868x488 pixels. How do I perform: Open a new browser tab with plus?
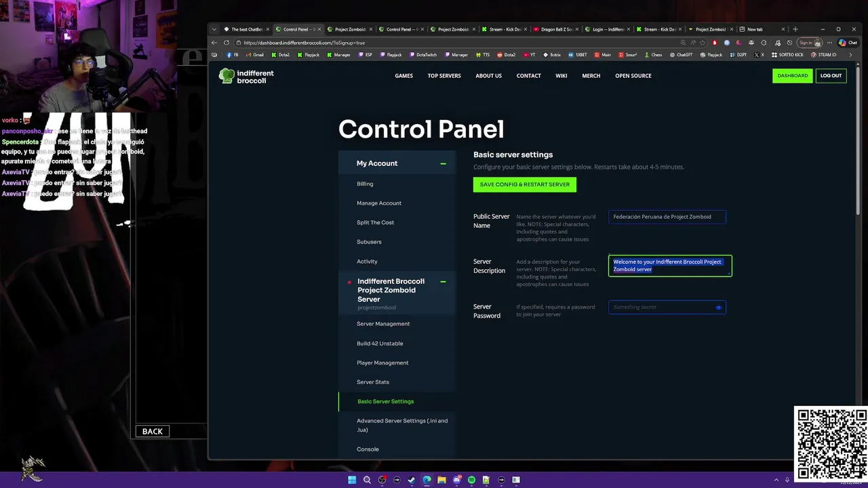[x=795, y=29]
